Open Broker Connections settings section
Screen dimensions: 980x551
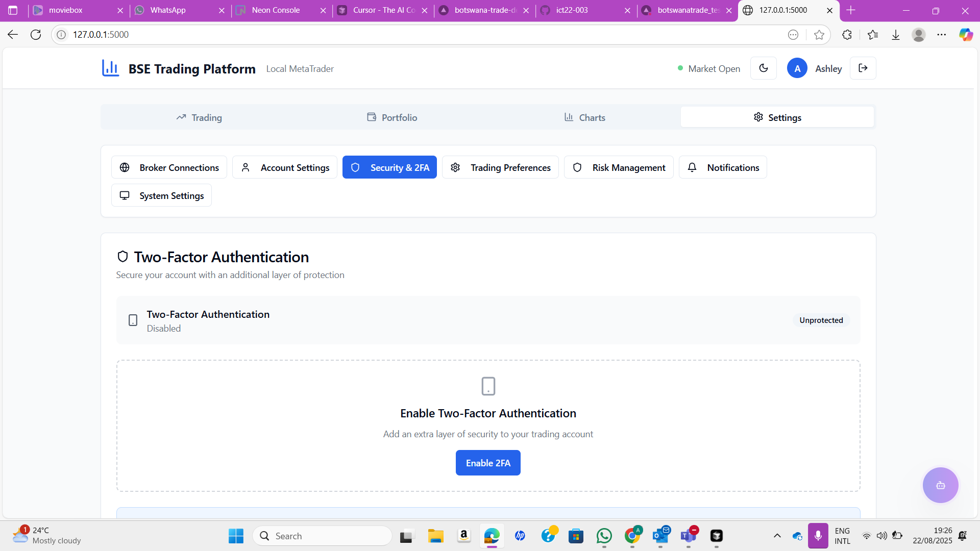tap(169, 167)
